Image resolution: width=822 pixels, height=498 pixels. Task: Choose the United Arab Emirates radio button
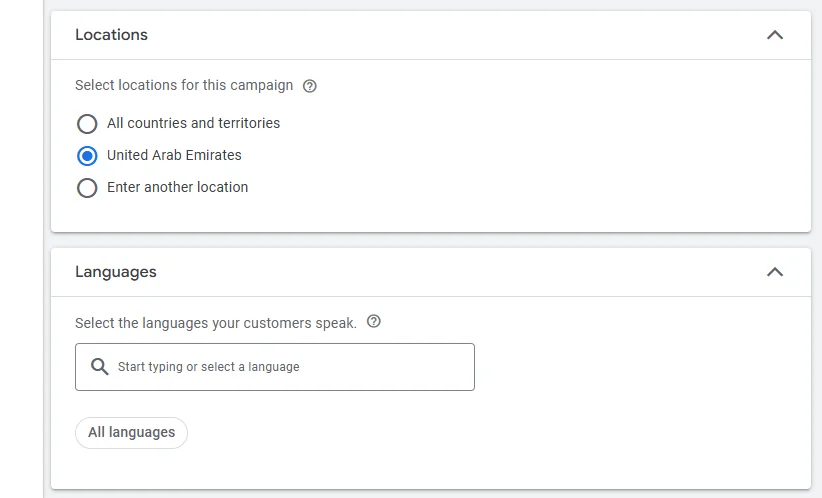87,156
